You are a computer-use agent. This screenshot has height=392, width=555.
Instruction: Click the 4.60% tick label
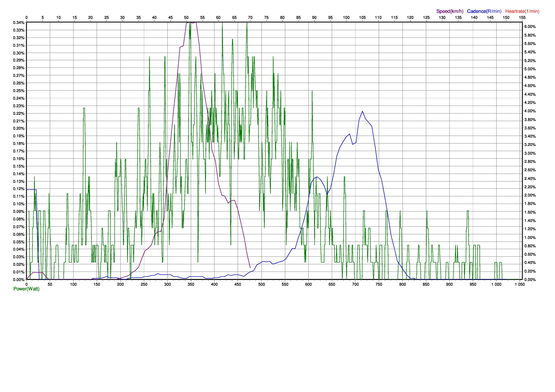click(530, 86)
